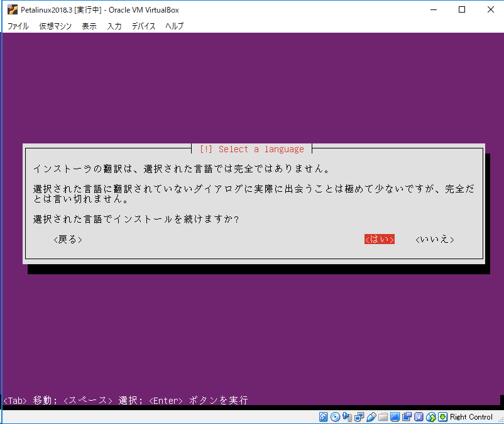Click the display status icon in status bar
The width and height of the screenshot is (504, 424).
[396, 416]
